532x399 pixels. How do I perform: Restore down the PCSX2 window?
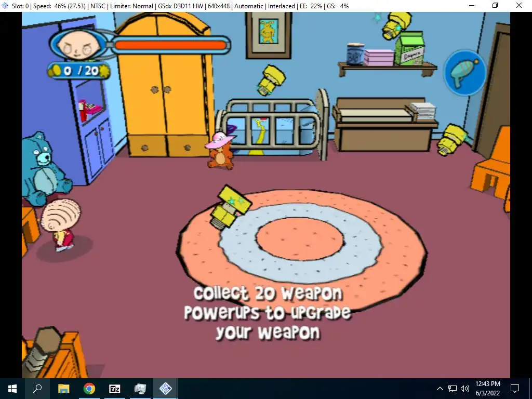pos(495,6)
